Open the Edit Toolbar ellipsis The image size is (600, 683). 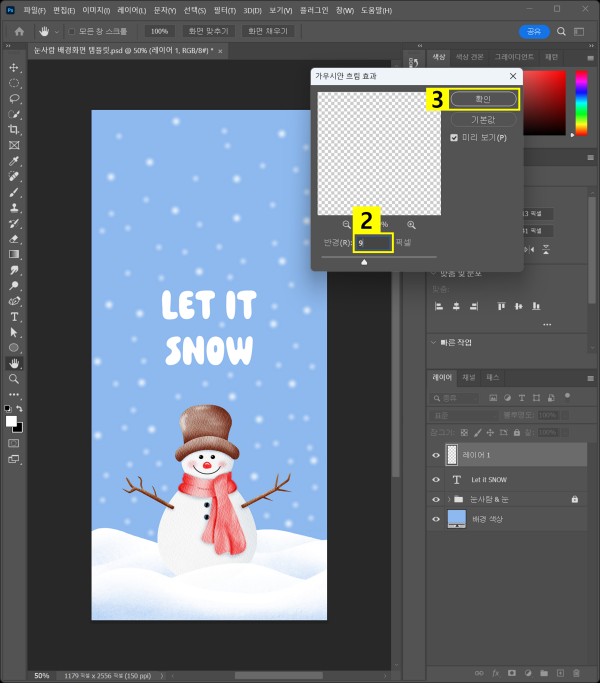point(14,394)
